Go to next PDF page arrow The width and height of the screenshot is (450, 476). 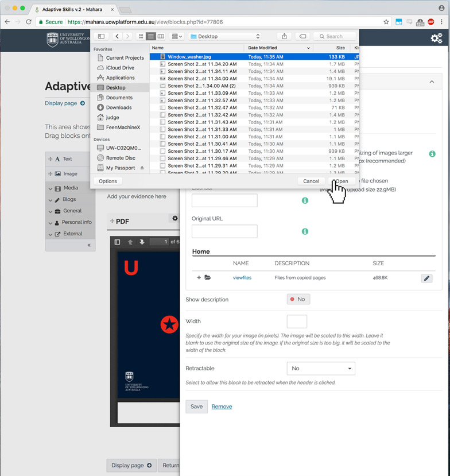pyautogui.click(x=142, y=242)
